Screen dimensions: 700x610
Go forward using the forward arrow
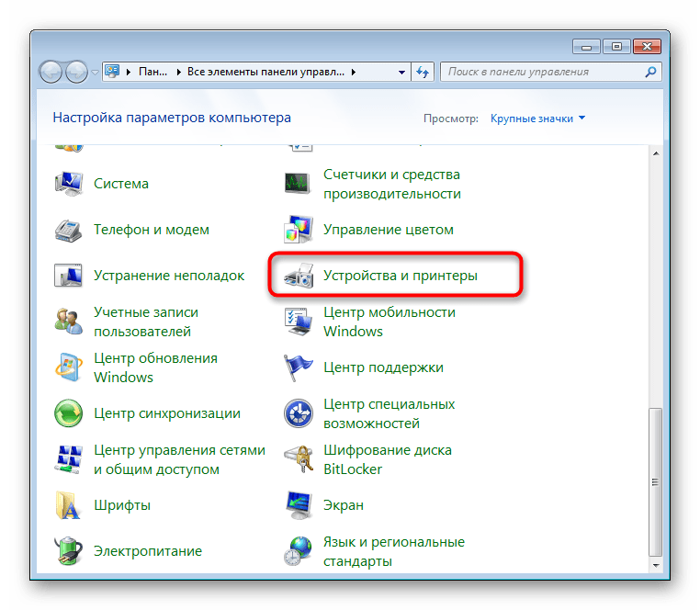click(76, 72)
